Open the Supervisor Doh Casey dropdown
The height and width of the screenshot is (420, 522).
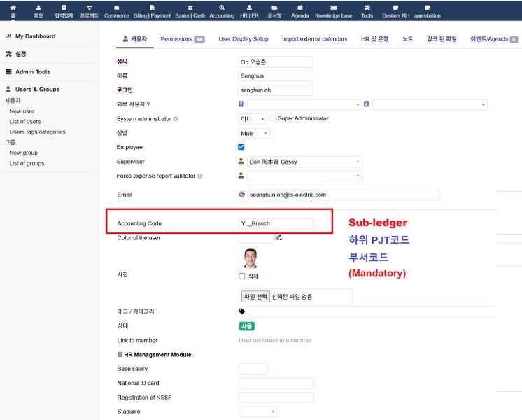click(x=304, y=162)
